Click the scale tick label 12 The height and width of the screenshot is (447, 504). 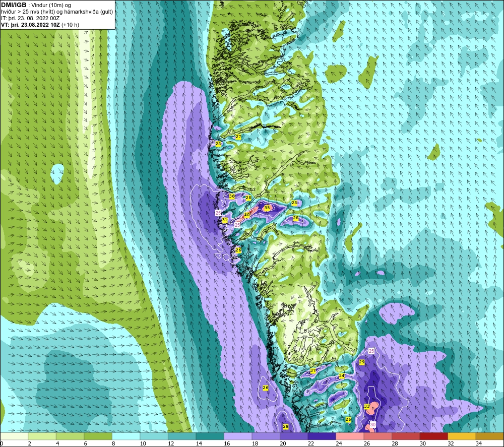(171, 444)
